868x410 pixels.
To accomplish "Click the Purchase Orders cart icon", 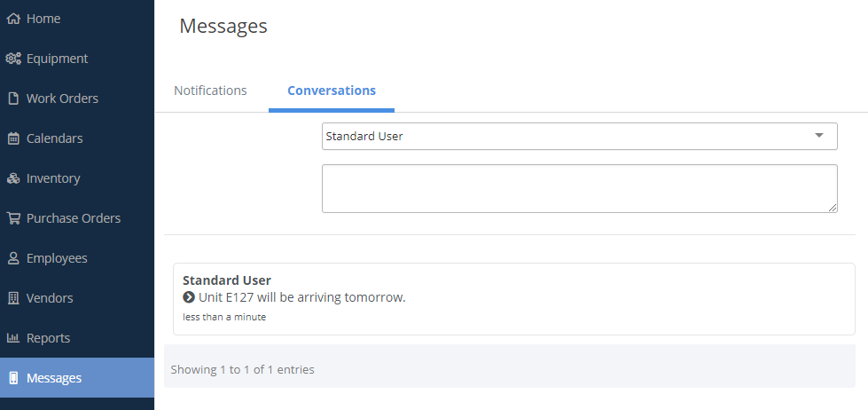I will (x=13, y=218).
